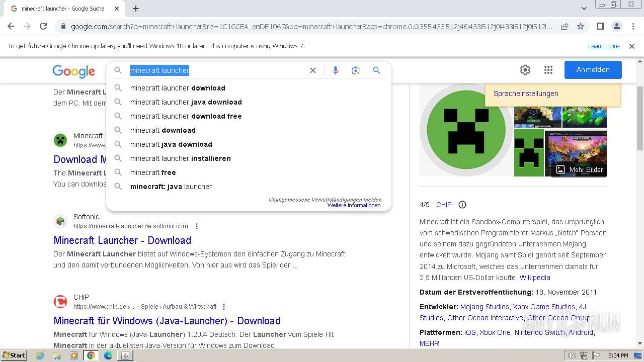This screenshot has width=644, height=362.
Task: Submit search with blue magnifier icon
Action: (x=376, y=70)
